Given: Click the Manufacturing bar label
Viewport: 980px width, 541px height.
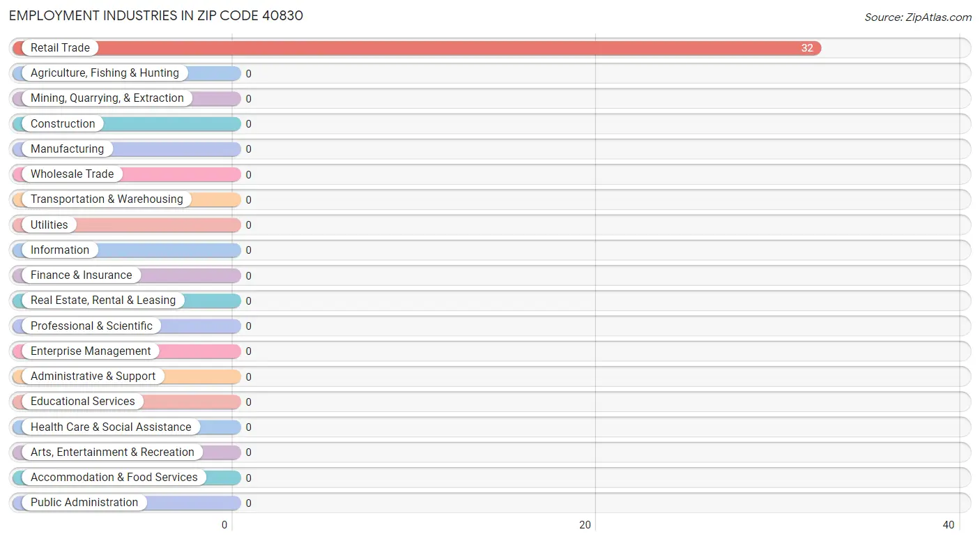Looking at the screenshot, I should [x=67, y=149].
